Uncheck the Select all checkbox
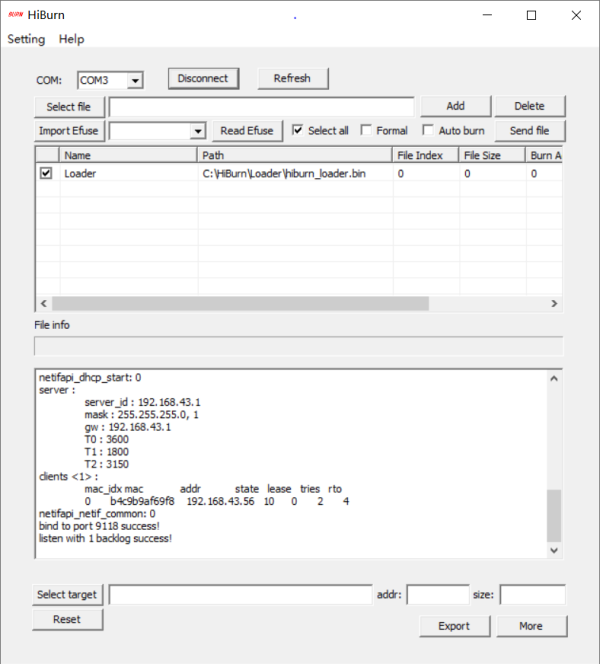The width and height of the screenshot is (600, 664). point(298,130)
